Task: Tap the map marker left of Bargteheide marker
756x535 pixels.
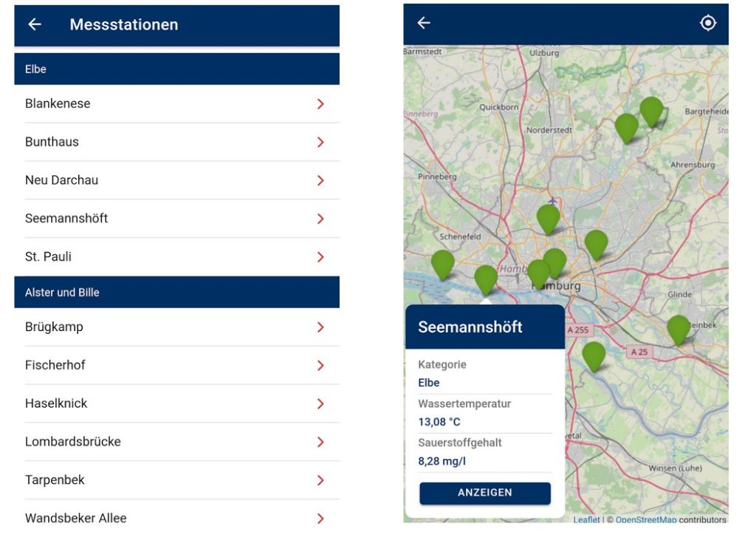Action: tap(627, 129)
